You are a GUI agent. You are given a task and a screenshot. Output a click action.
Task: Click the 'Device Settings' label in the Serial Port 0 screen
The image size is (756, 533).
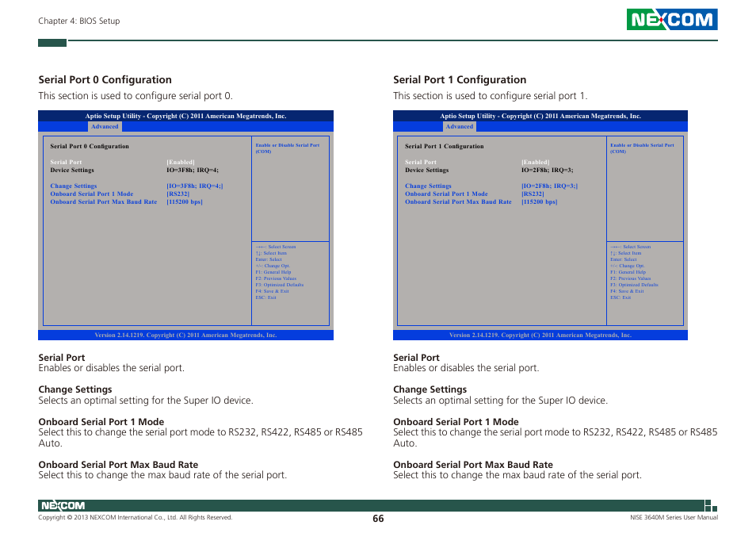pos(72,170)
